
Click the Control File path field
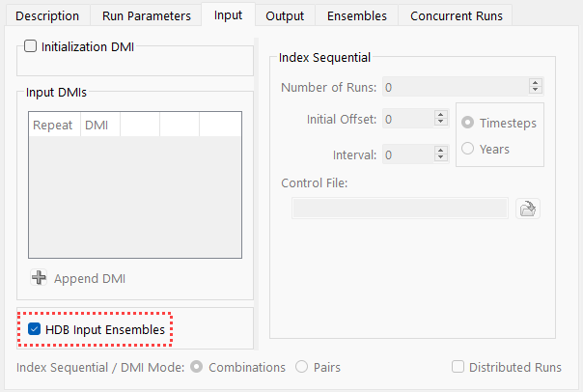coord(400,208)
